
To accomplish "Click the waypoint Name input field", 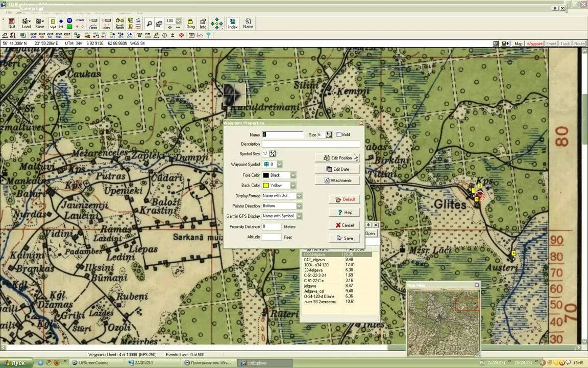I will tap(282, 134).
